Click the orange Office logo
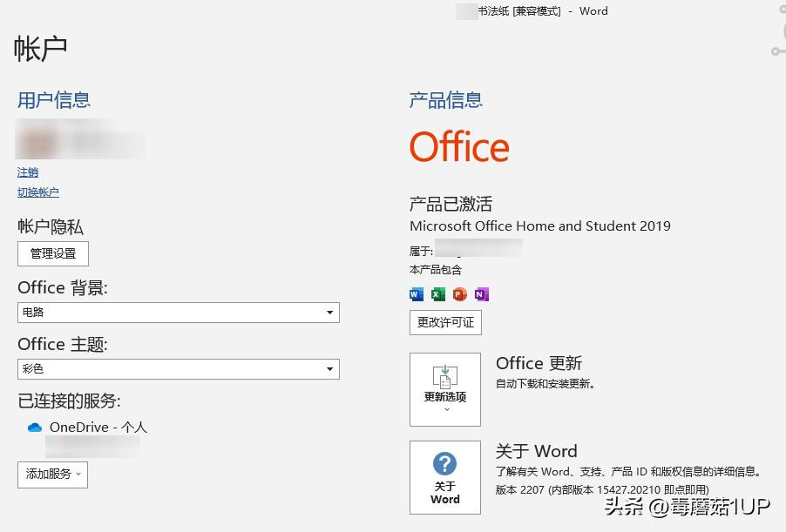This screenshot has width=786, height=532. [459, 146]
